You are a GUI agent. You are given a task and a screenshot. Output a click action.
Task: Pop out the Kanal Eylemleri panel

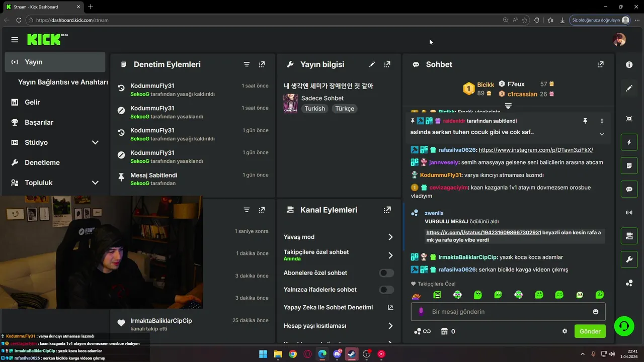tap(387, 210)
